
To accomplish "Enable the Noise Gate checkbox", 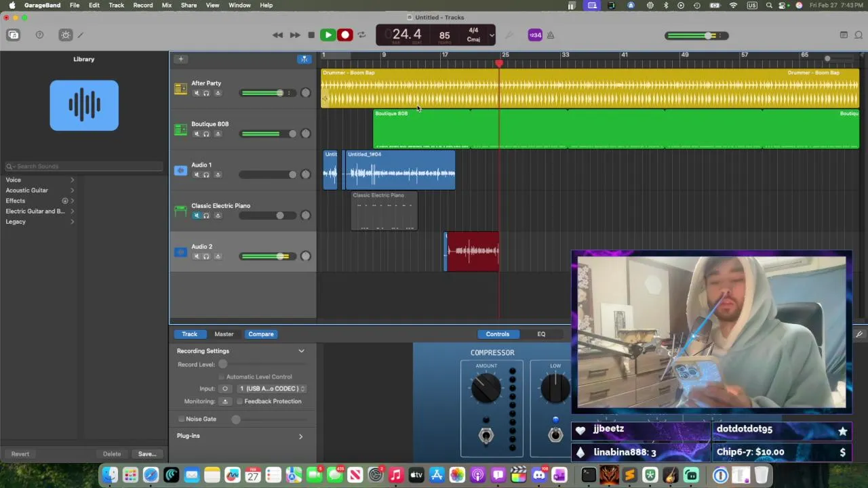I will tap(181, 419).
